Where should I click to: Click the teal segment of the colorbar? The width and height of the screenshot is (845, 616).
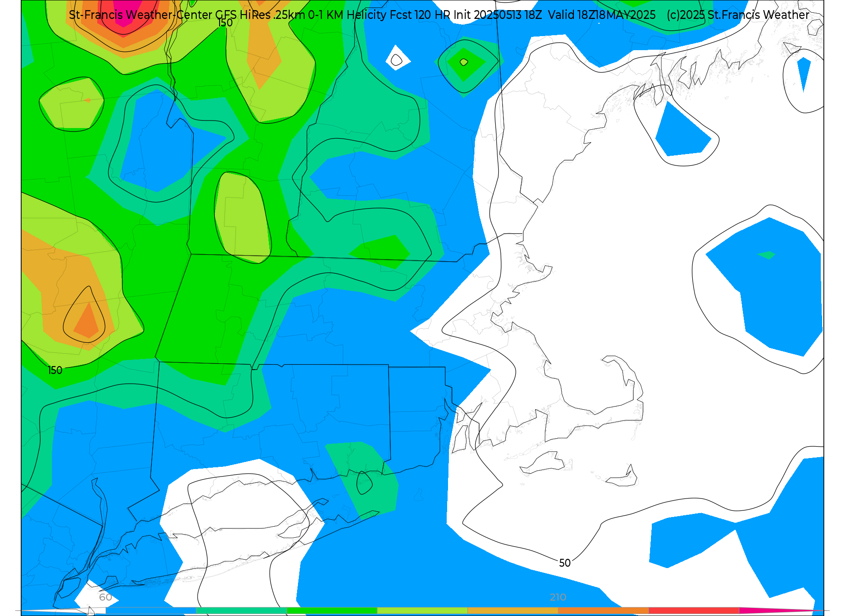pos(241,611)
